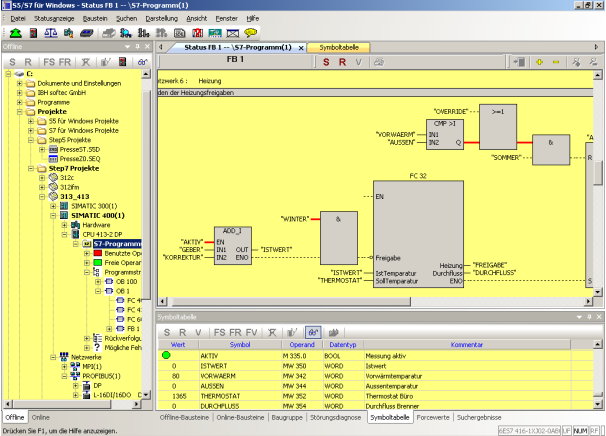
Task: Click the glasses icon in Offline panel toolbar
Action: tap(143, 62)
